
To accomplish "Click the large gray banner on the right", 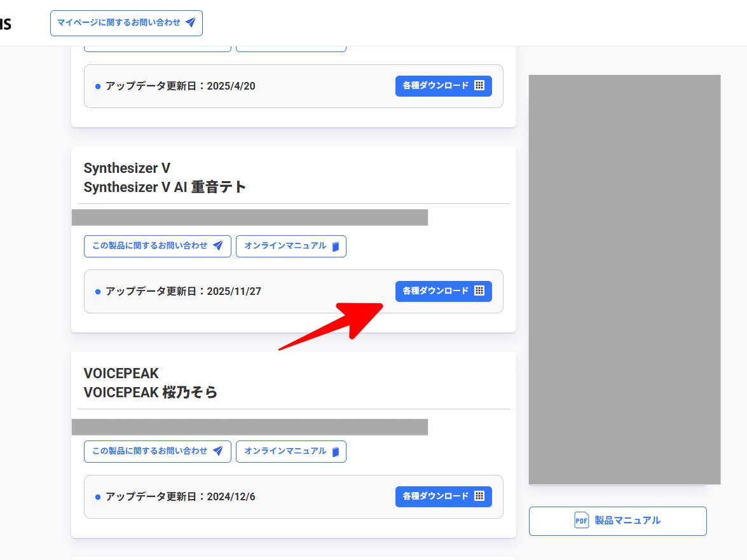I will (x=624, y=280).
